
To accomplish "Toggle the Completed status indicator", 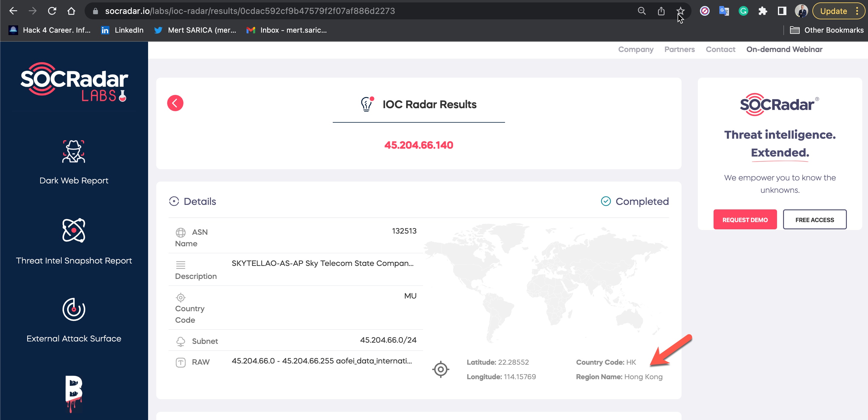I will coord(606,201).
